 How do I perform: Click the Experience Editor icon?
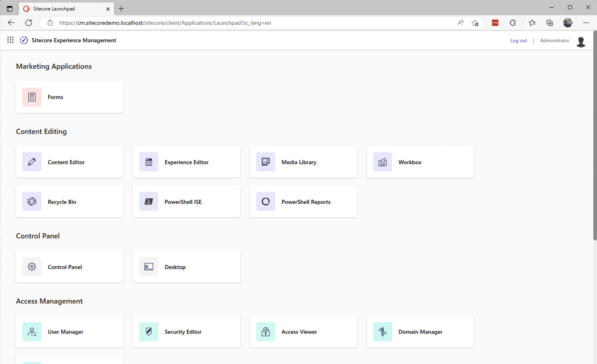point(149,162)
